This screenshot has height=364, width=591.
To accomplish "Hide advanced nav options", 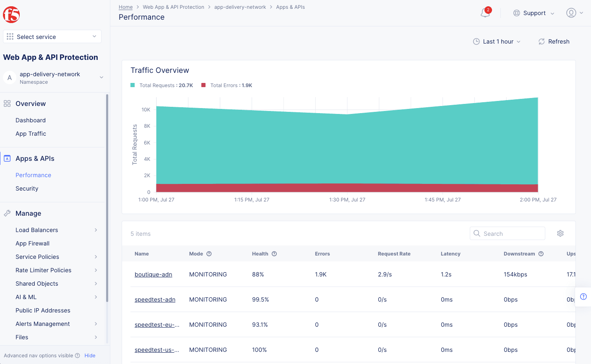I will tap(90, 356).
